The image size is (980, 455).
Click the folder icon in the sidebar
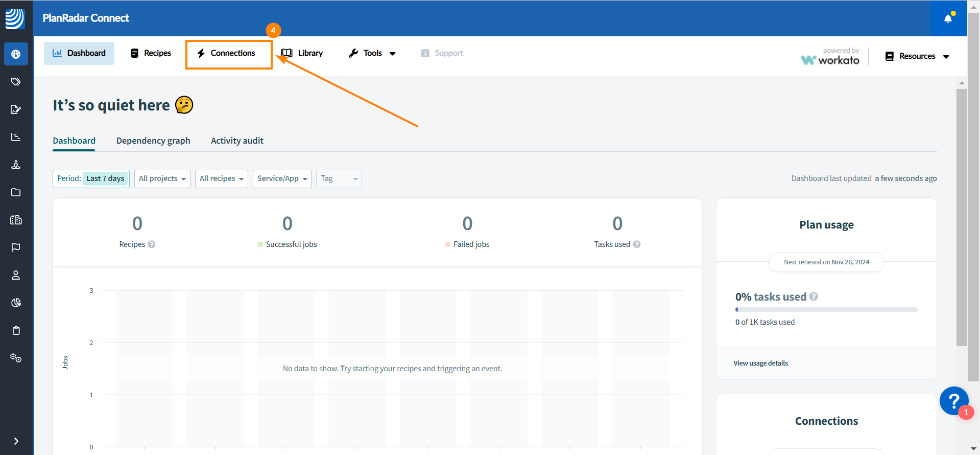pos(16,192)
